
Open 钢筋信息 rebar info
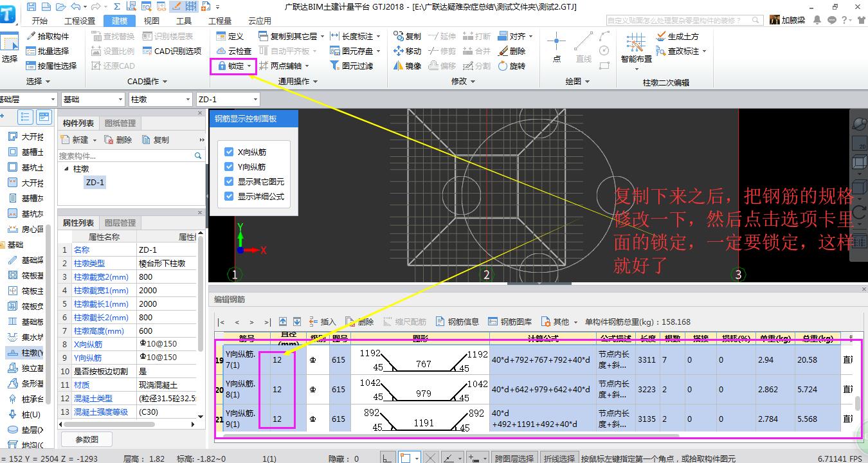pyautogui.click(x=457, y=322)
